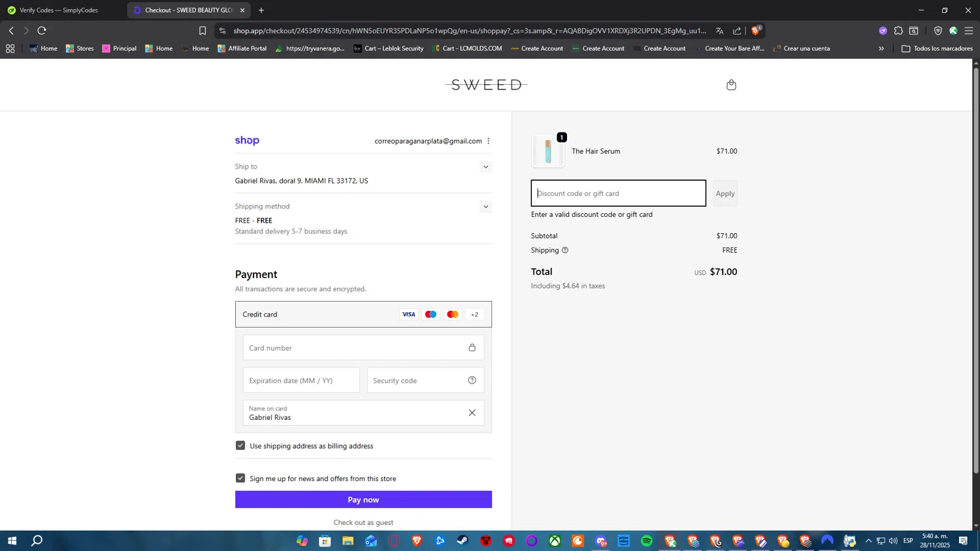Open the browser extensions puzzle icon
This screenshot has height=551, width=980.
898,31
